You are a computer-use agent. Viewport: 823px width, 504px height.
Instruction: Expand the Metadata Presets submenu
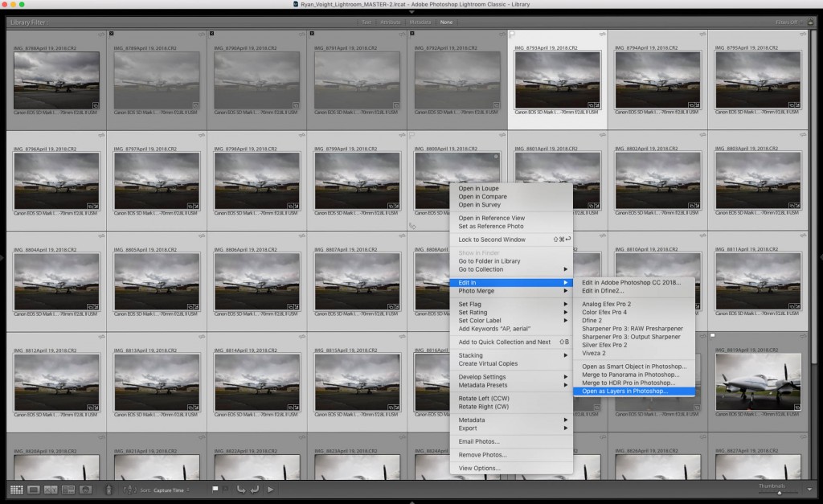pos(511,385)
